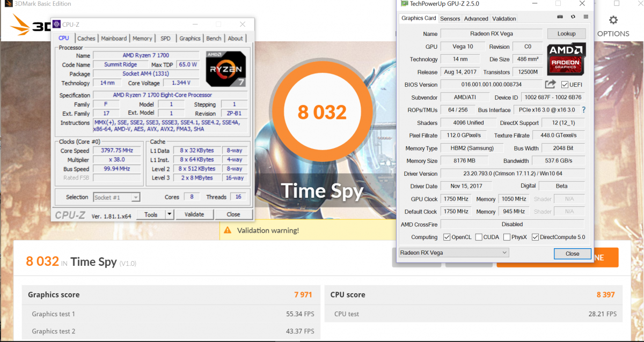Viewport: 644px width, 342px height.
Task: Click the Time Spy title on banner
Action: coord(322,191)
